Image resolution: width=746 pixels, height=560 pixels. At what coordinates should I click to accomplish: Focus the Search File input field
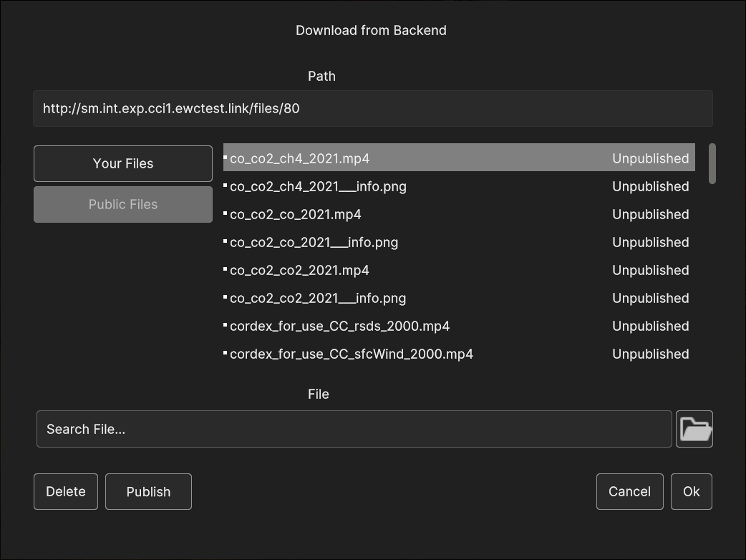[x=354, y=429]
